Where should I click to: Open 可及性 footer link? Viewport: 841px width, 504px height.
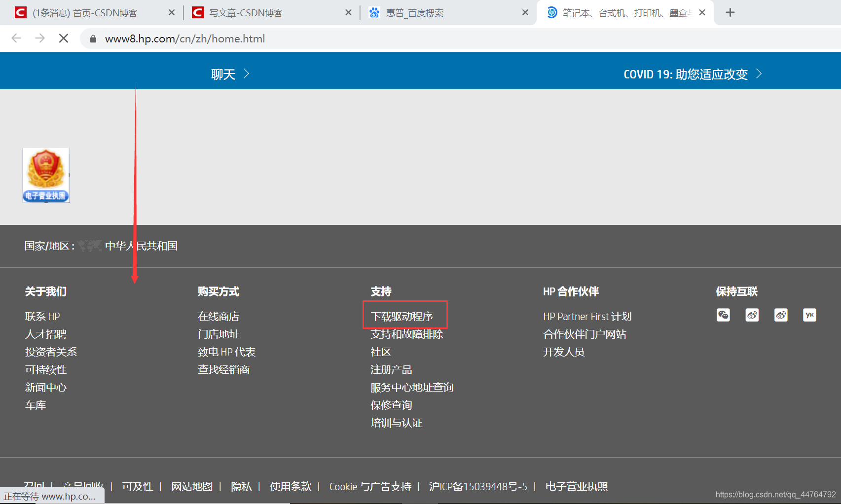(x=138, y=486)
